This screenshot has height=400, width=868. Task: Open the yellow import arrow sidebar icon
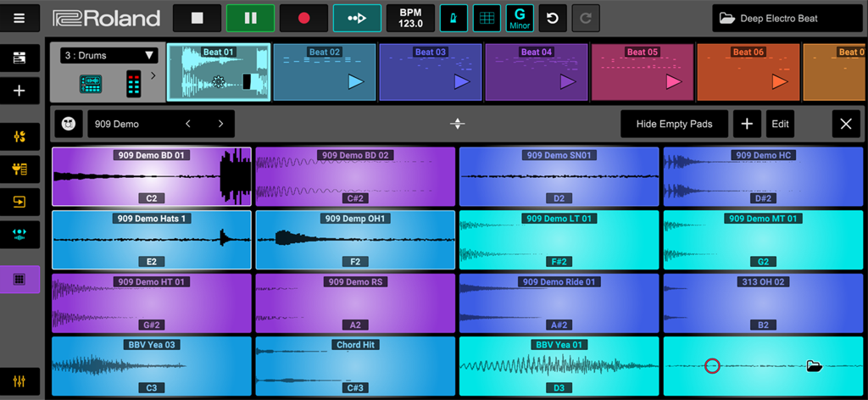pos(19,202)
